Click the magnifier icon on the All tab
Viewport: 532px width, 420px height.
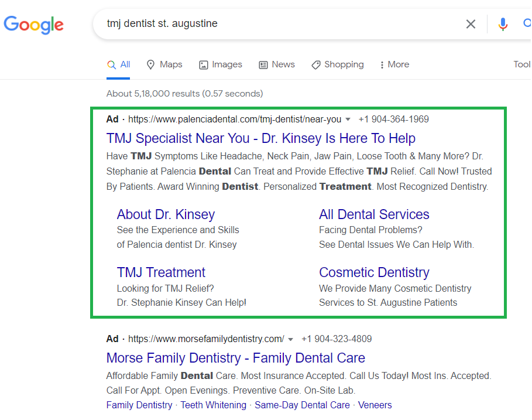click(x=111, y=64)
